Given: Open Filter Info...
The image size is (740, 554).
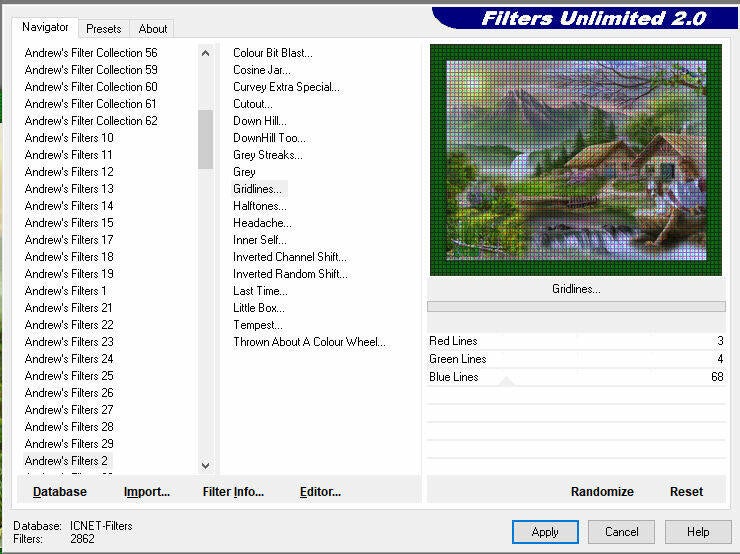Looking at the screenshot, I should click(233, 492).
